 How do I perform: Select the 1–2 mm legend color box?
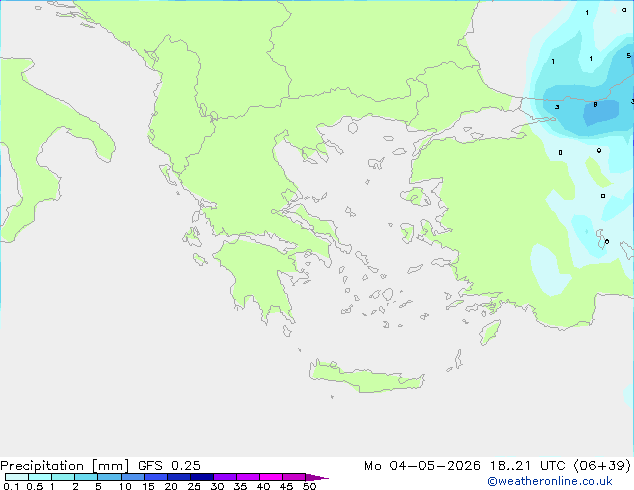point(63,477)
